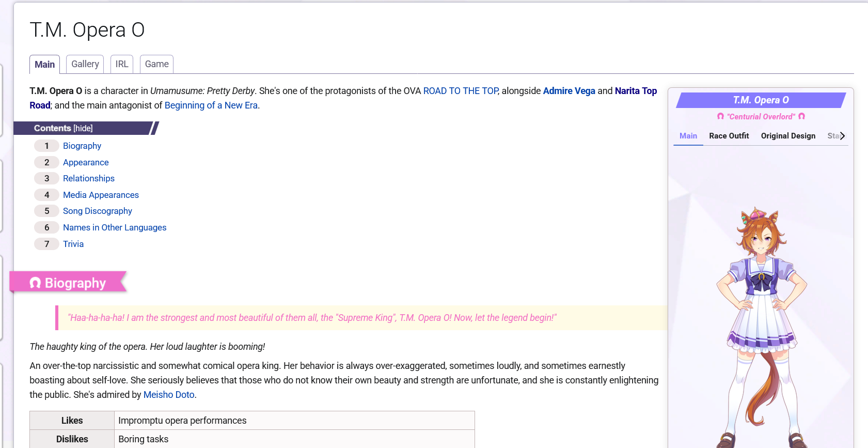Open the Game tab
Screen dimensions: 868x448
tap(156, 64)
